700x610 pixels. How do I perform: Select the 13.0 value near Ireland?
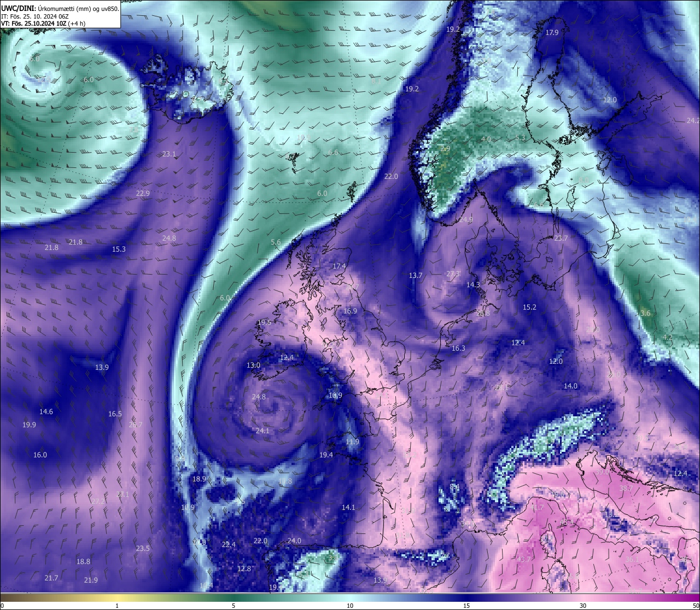pyautogui.click(x=253, y=365)
